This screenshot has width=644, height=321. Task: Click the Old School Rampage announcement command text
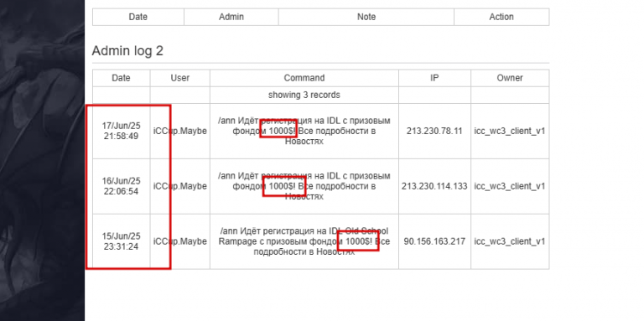click(304, 241)
